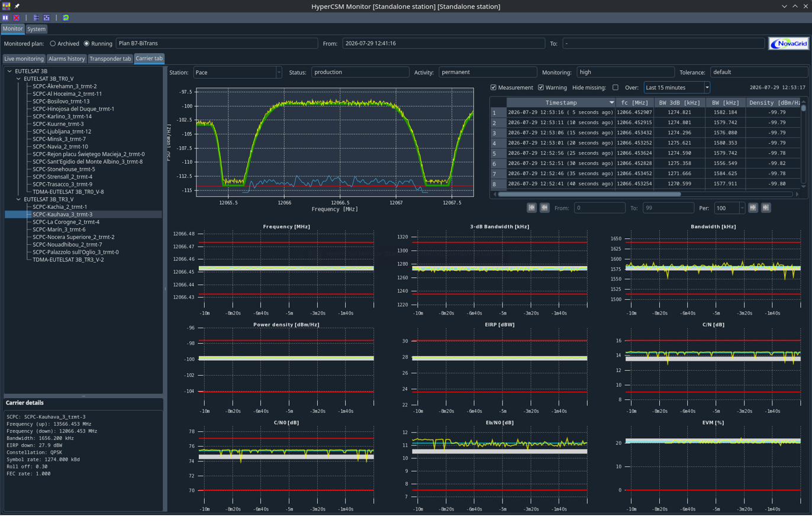Enable the Hide missing checkbox
The width and height of the screenshot is (812, 530).
615,88
